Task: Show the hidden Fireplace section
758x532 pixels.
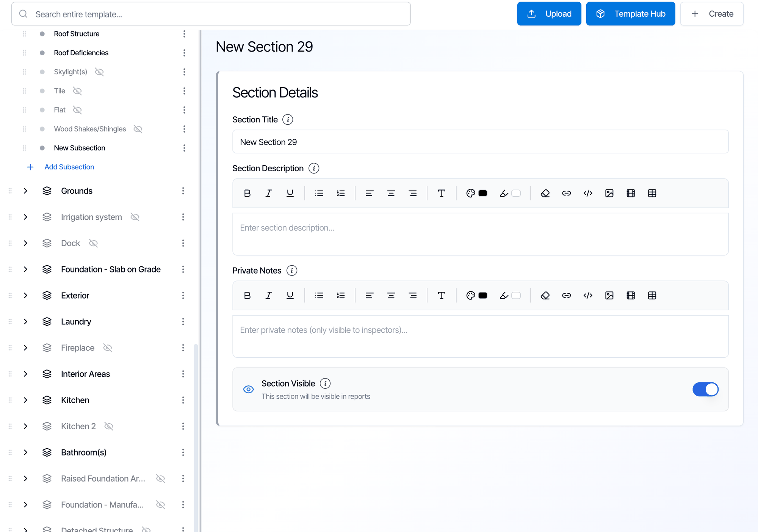Action: click(x=108, y=348)
